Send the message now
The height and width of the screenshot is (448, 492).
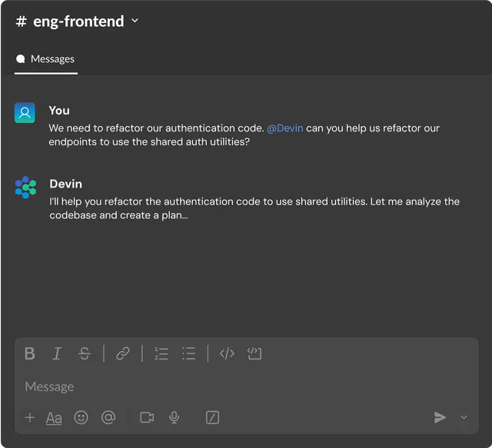[x=440, y=417]
